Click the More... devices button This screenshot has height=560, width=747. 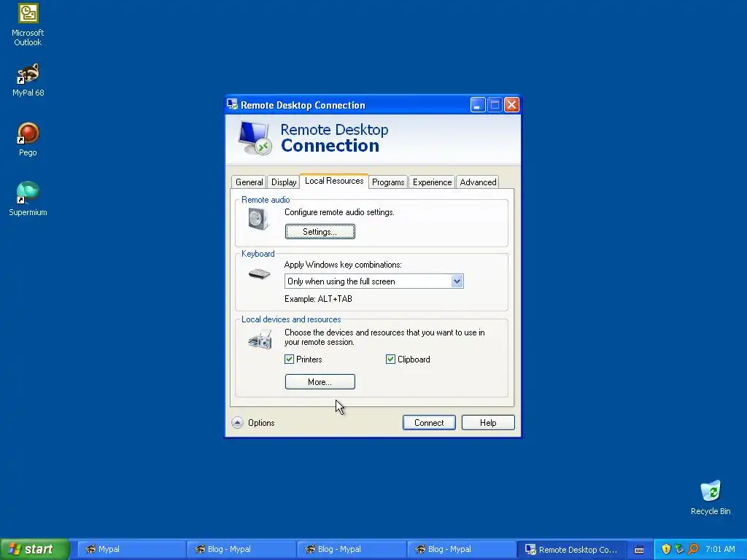tap(320, 381)
